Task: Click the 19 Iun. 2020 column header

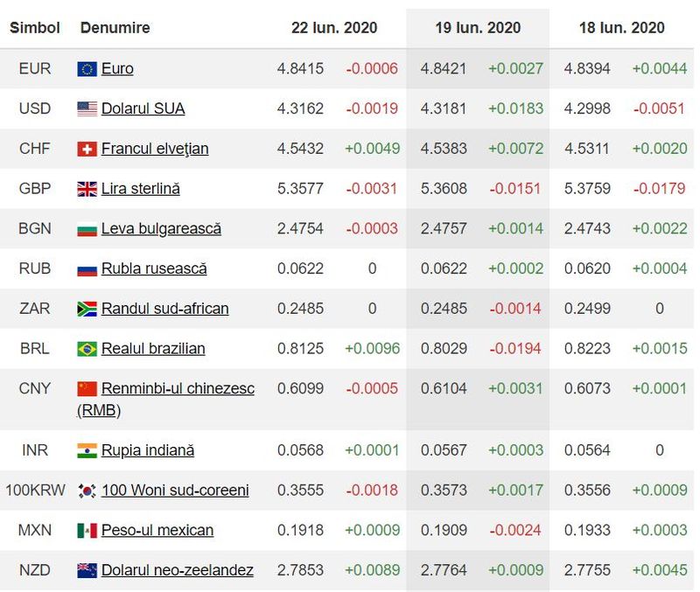Action: 478,28
